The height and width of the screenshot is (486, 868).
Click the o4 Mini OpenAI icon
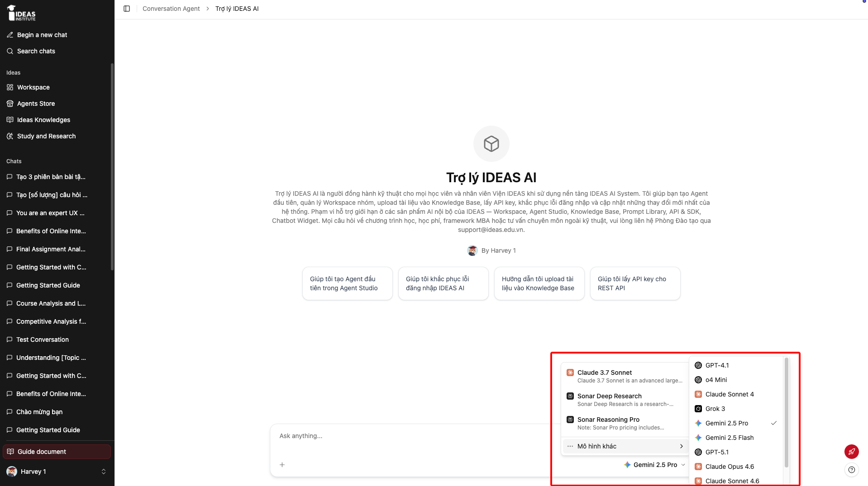coord(698,380)
